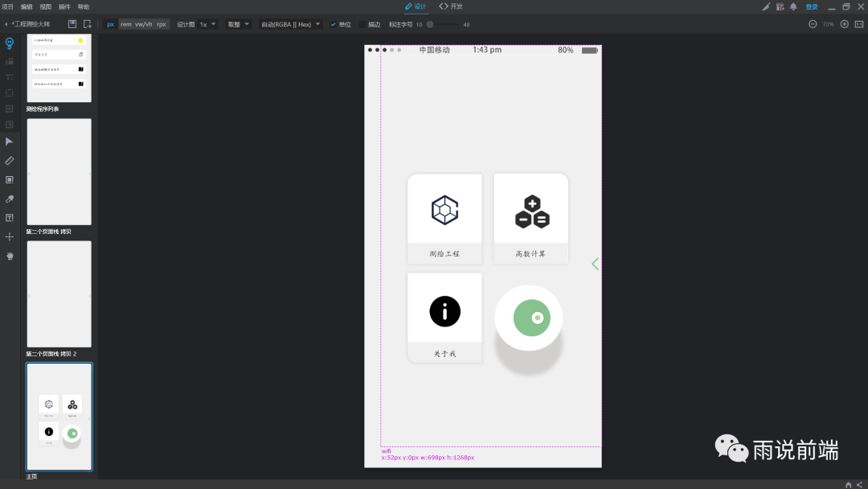
Task: Switch units to vw/vh
Action: click(143, 24)
